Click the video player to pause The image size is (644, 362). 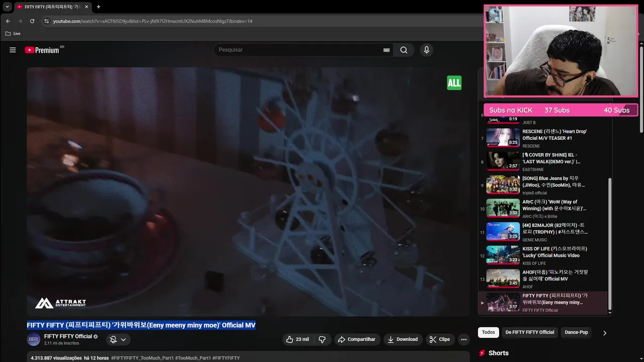point(247,192)
